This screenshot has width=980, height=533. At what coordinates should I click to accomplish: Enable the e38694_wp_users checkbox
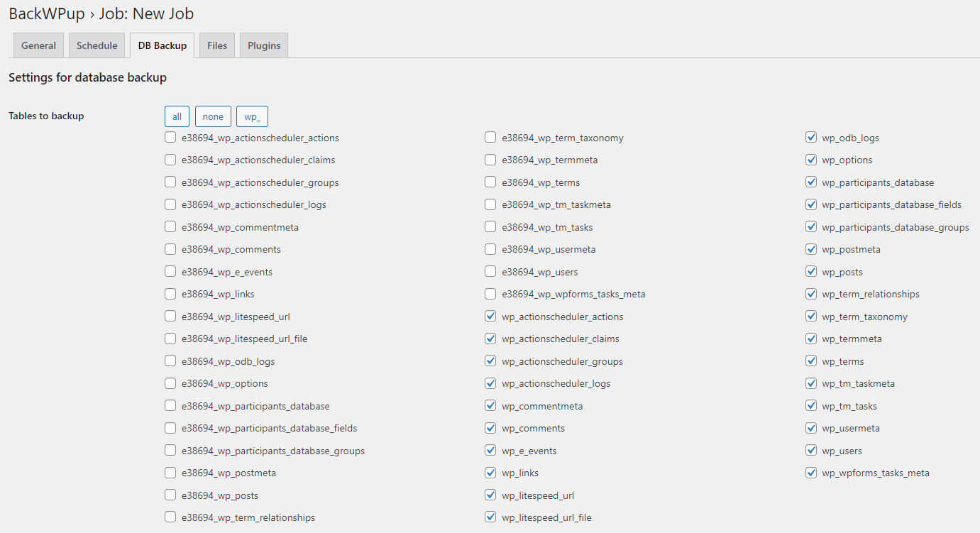490,271
